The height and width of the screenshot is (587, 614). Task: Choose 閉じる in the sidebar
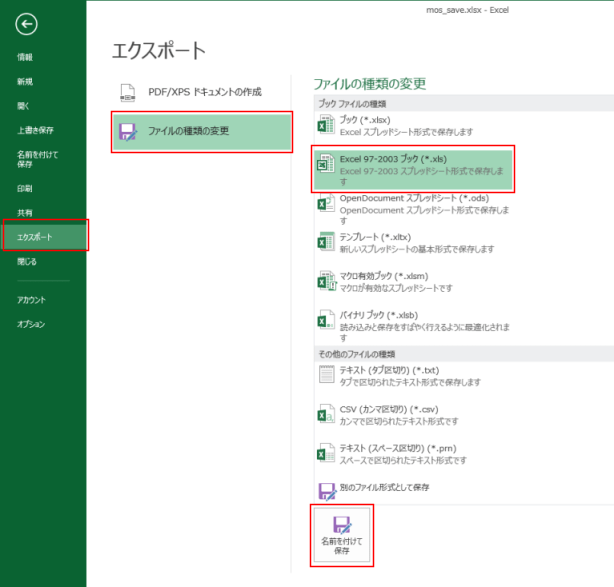(x=43, y=261)
